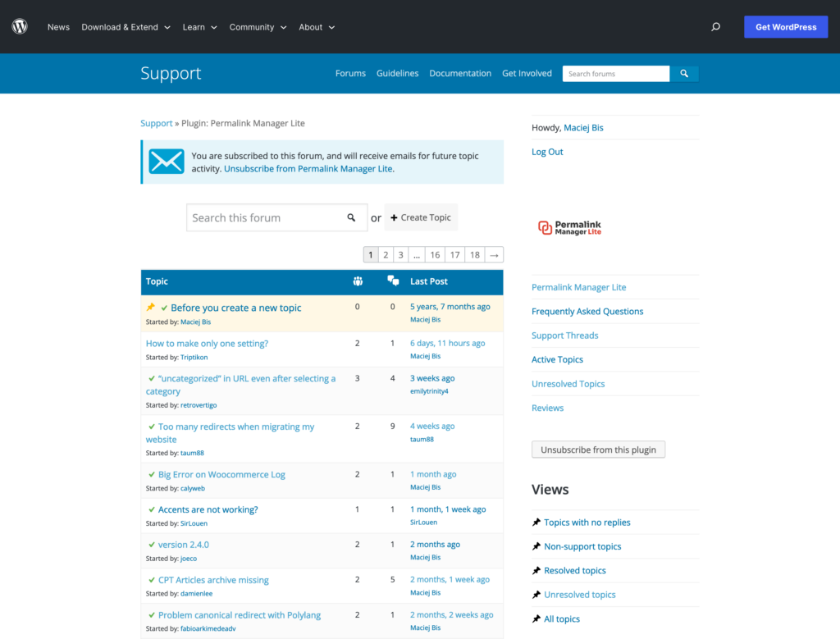The image size is (840, 639).
Task: Open the Get Involved navigation link
Action: click(527, 73)
